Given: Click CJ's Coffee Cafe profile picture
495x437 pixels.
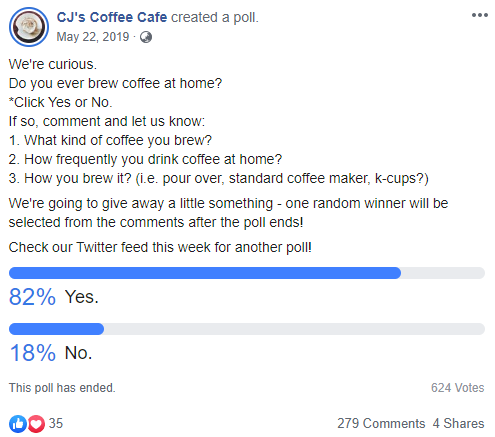Looking at the screenshot, I should 29,27.
